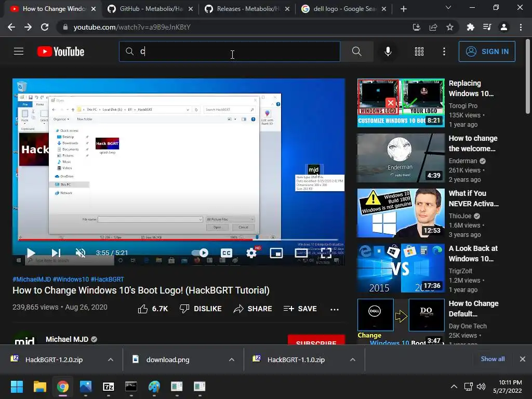The image size is (532, 399).
Task: Switch to Releases Metabolix tab
Action: [x=247, y=9]
